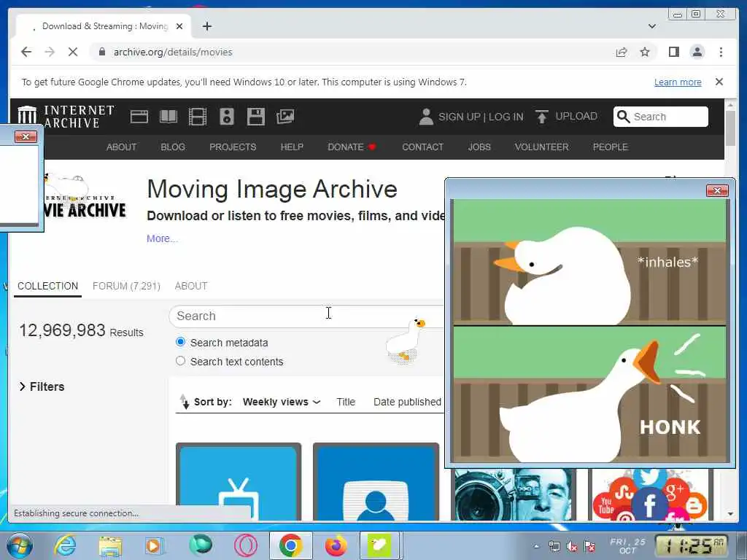Switch to the COLLECTION tab
The image size is (747, 560).
47,286
